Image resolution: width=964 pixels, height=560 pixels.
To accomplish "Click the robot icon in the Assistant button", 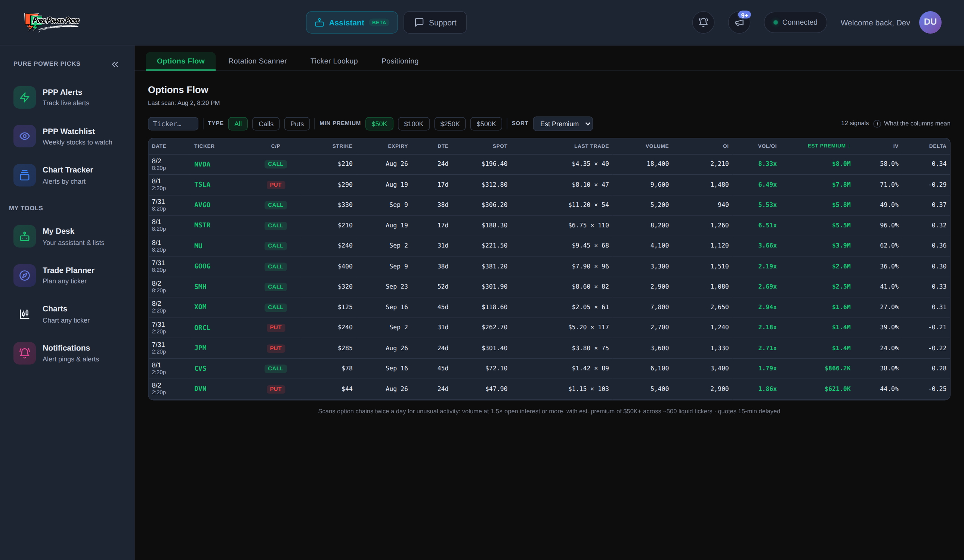I will 319,22.
